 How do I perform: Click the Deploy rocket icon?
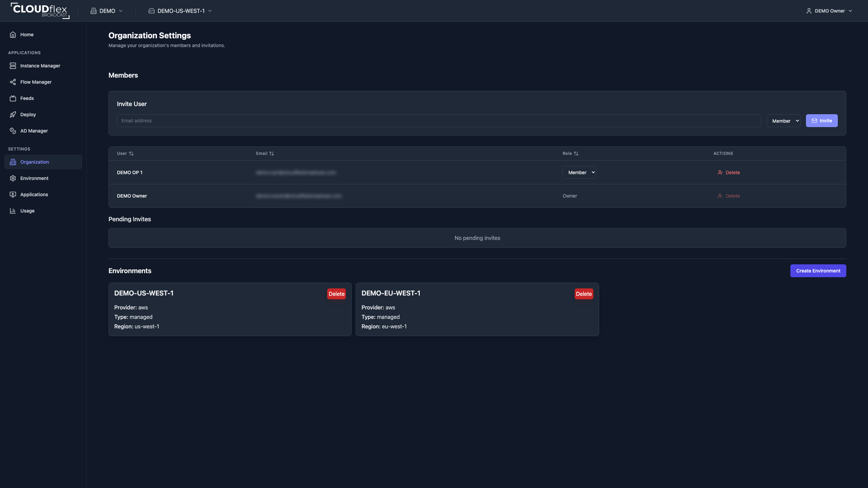pyautogui.click(x=13, y=115)
